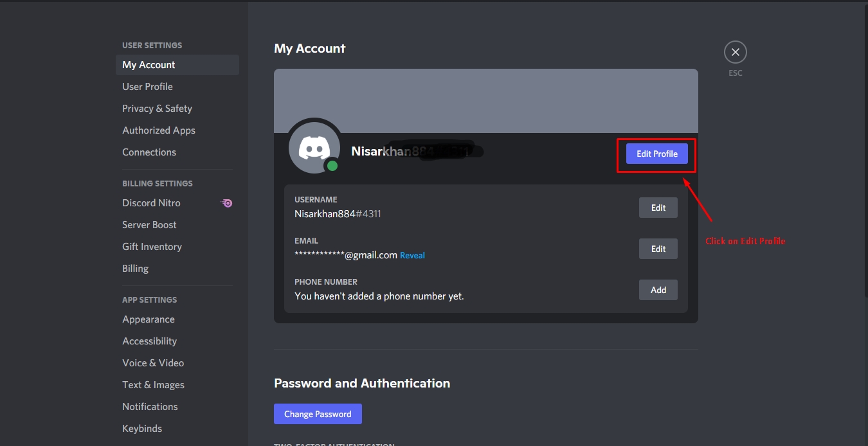
Task: Open Billing settings
Action: point(135,268)
